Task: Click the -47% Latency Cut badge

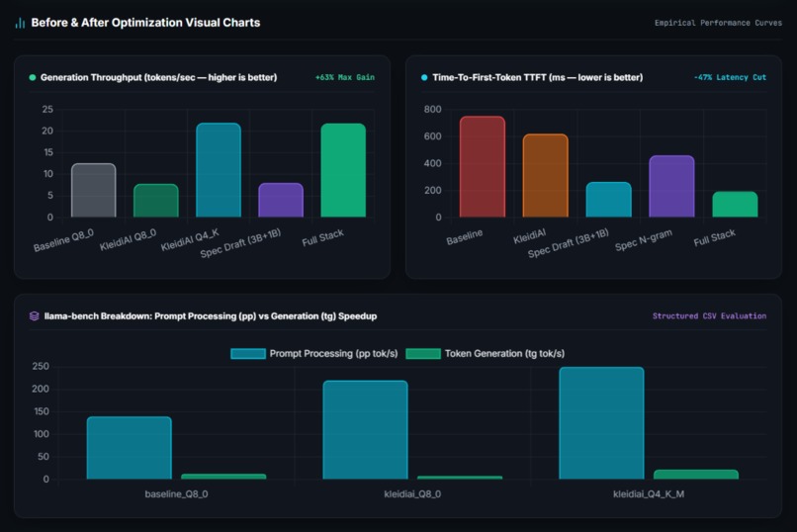Action: click(x=730, y=77)
